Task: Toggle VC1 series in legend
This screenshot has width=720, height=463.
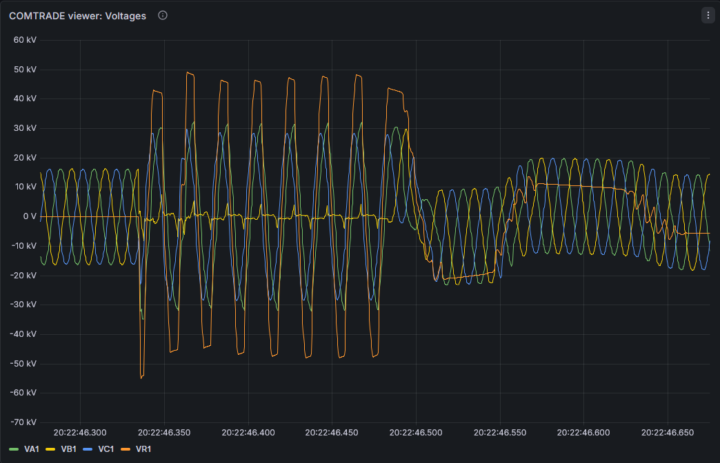Action: click(106, 449)
